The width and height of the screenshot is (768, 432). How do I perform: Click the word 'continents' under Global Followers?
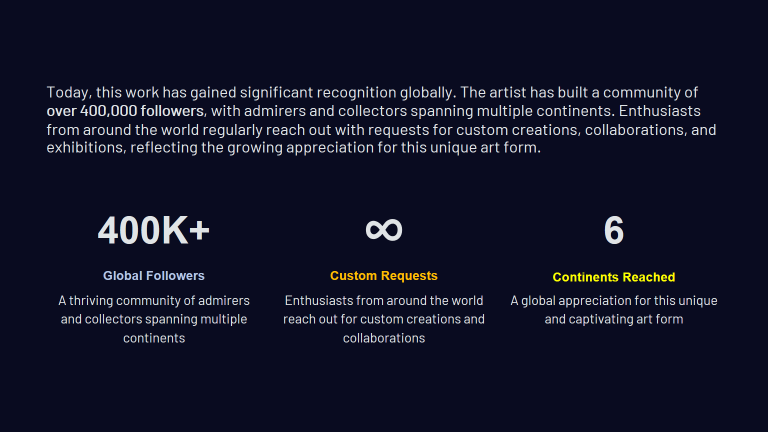154,338
